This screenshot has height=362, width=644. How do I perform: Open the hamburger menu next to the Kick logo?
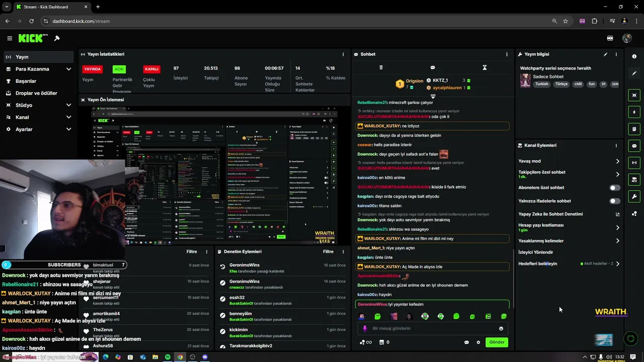[x=10, y=38]
